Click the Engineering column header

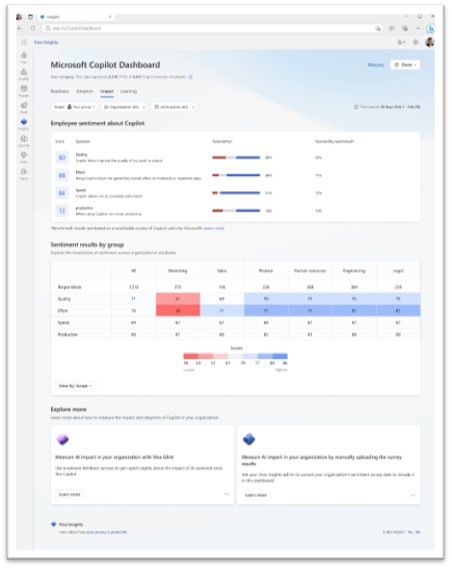pyautogui.click(x=354, y=271)
